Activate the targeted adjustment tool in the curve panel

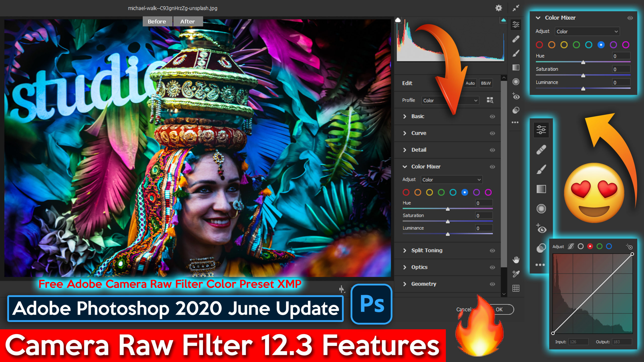pos(629,246)
